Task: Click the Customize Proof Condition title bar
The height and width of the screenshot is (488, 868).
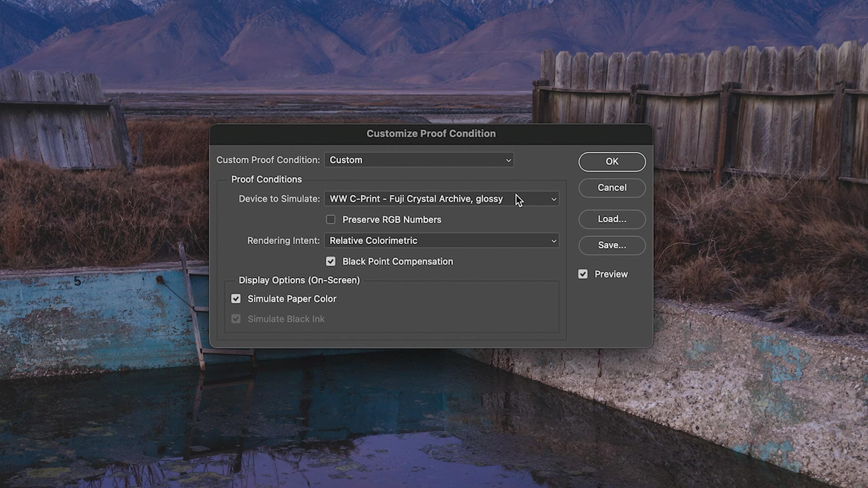Action: pyautogui.click(x=431, y=133)
